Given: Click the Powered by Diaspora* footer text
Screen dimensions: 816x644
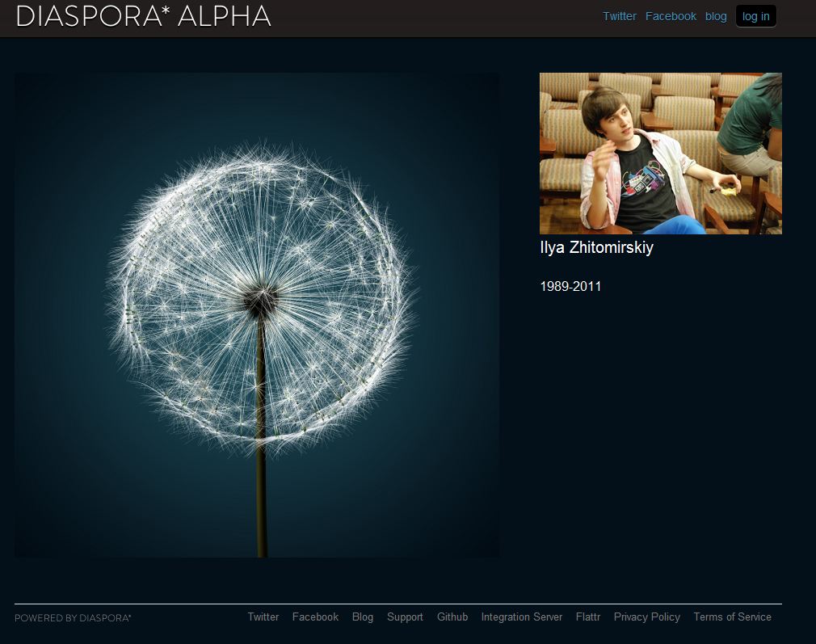Looking at the screenshot, I should click(73, 618).
